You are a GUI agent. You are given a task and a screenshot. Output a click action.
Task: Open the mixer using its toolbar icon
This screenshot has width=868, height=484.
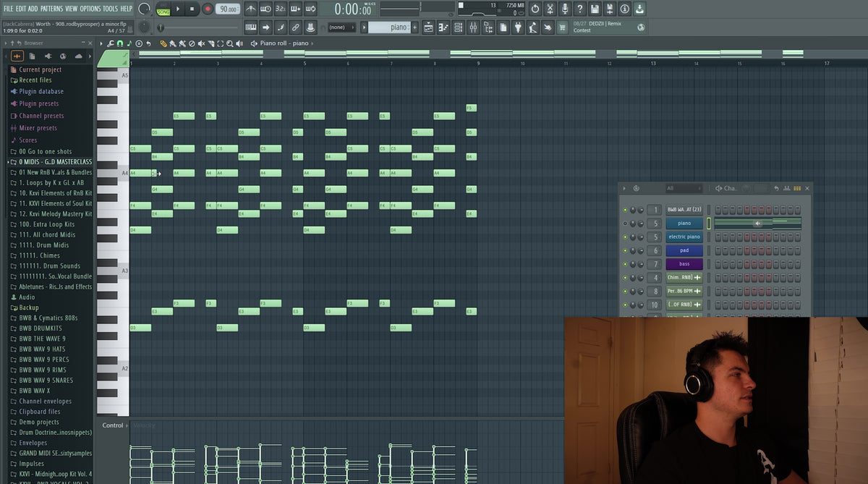pos(473,27)
